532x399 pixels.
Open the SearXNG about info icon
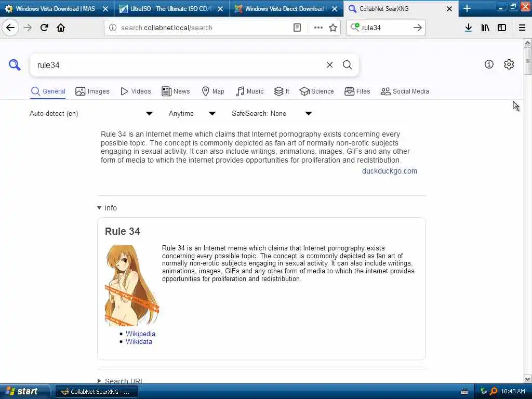pyautogui.click(x=488, y=64)
